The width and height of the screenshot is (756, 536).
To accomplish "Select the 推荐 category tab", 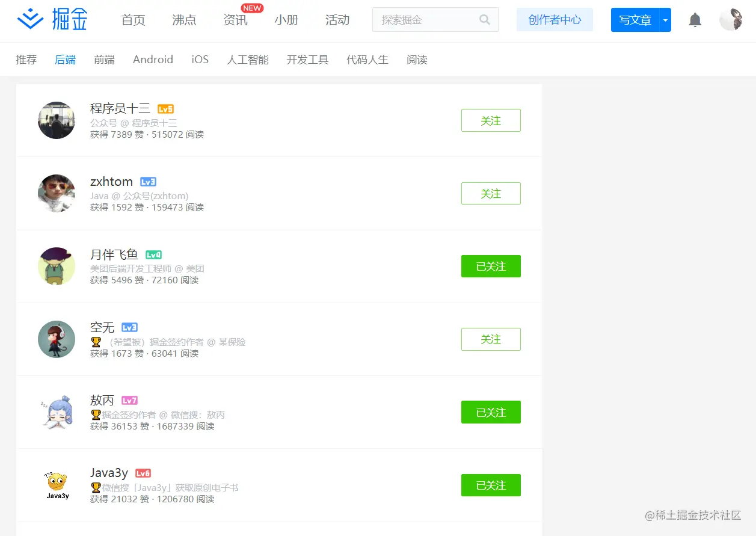I will coord(26,60).
